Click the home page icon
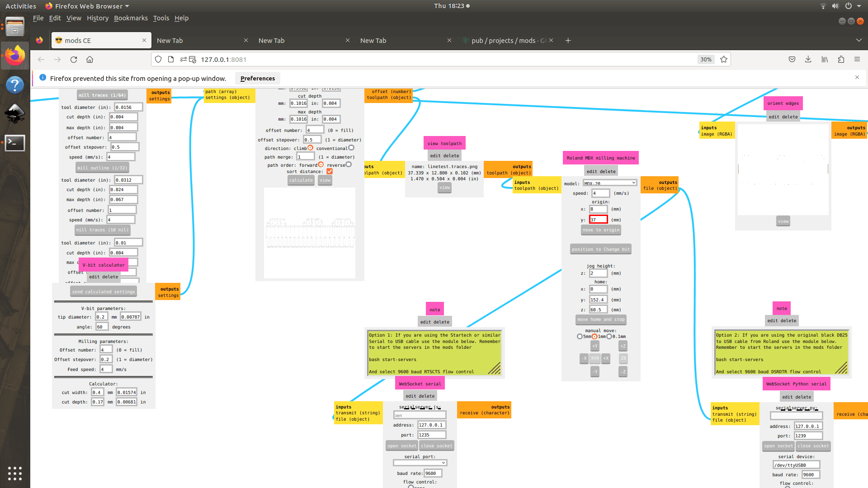The width and height of the screenshot is (868, 488). 90,60
